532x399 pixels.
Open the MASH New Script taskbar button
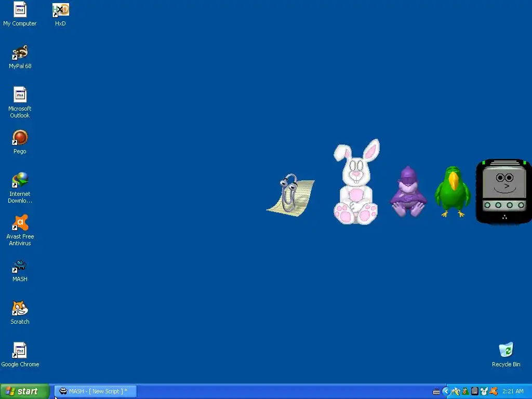point(96,392)
